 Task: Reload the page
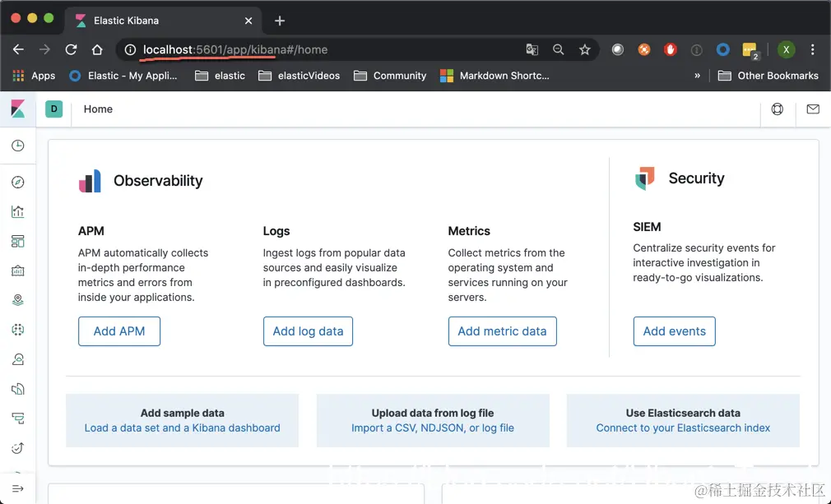coord(71,50)
